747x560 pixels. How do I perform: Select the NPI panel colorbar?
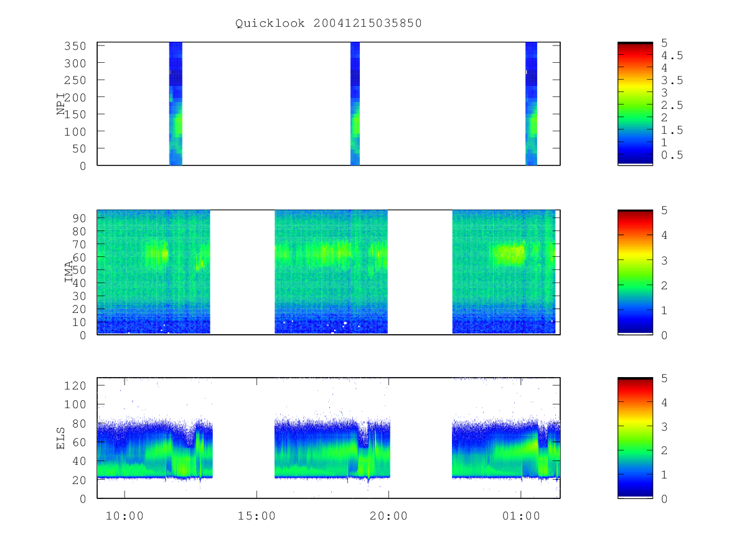point(635,103)
